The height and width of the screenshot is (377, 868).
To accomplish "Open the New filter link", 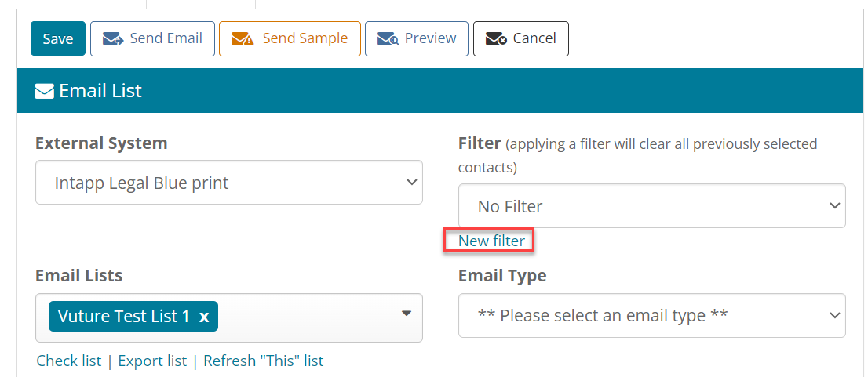I will (x=491, y=241).
